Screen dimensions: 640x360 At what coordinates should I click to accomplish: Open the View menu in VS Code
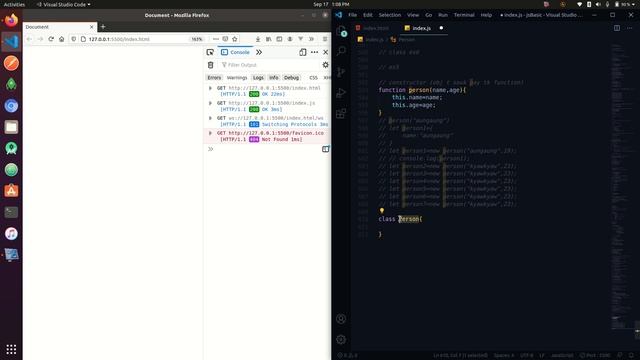click(413, 15)
